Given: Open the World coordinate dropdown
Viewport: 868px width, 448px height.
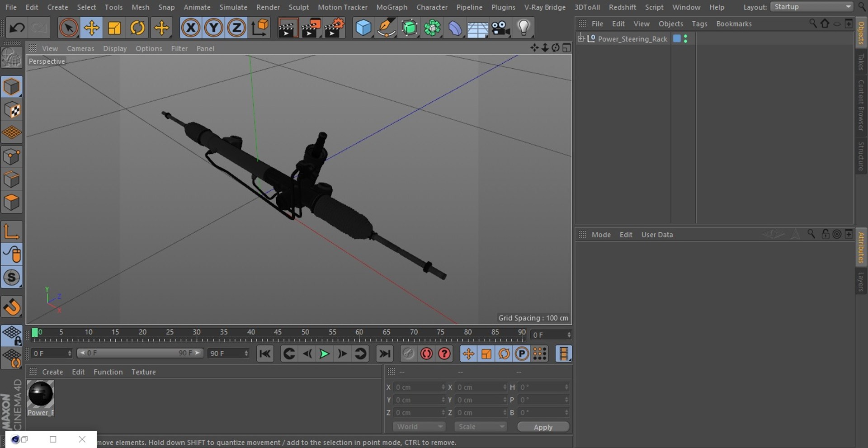Looking at the screenshot, I should (x=419, y=427).
